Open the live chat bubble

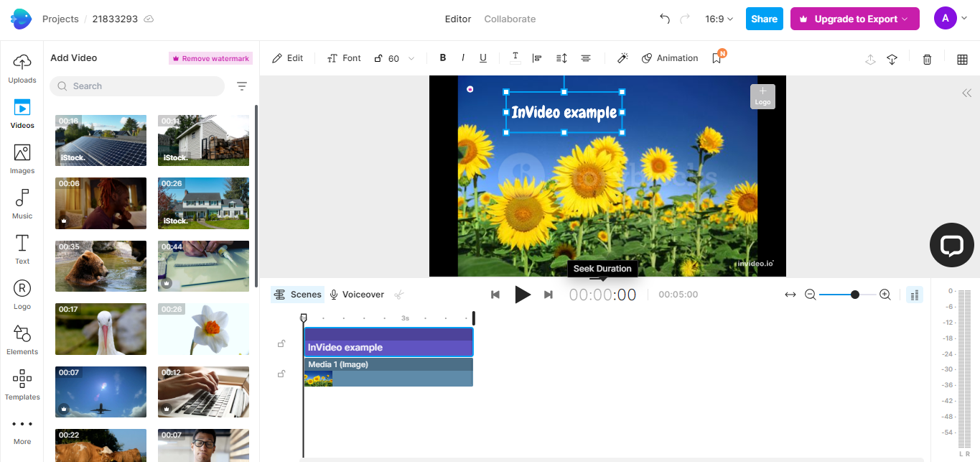coord(951,245)
